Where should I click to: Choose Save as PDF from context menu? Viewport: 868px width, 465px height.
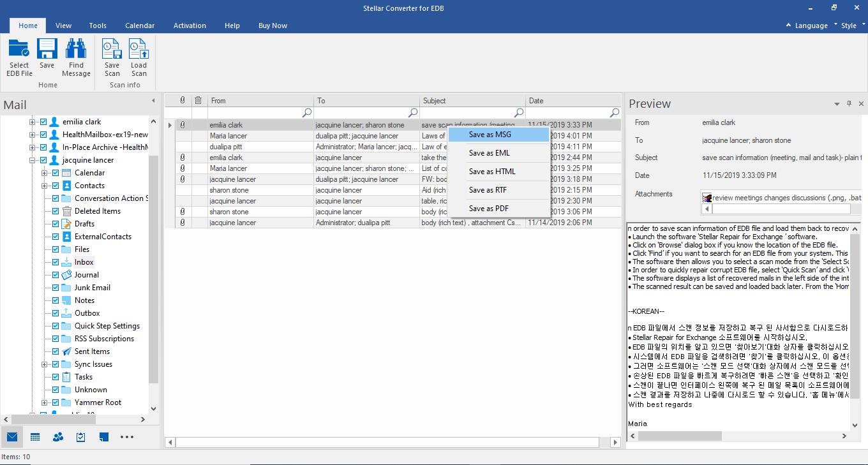[x=498, y=209]
